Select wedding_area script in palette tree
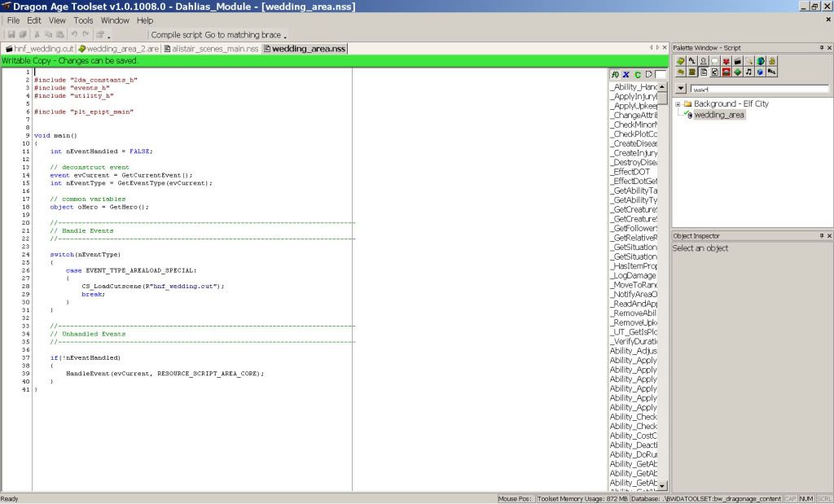Viewport: 834px width, 504px height. click(719, 116)
